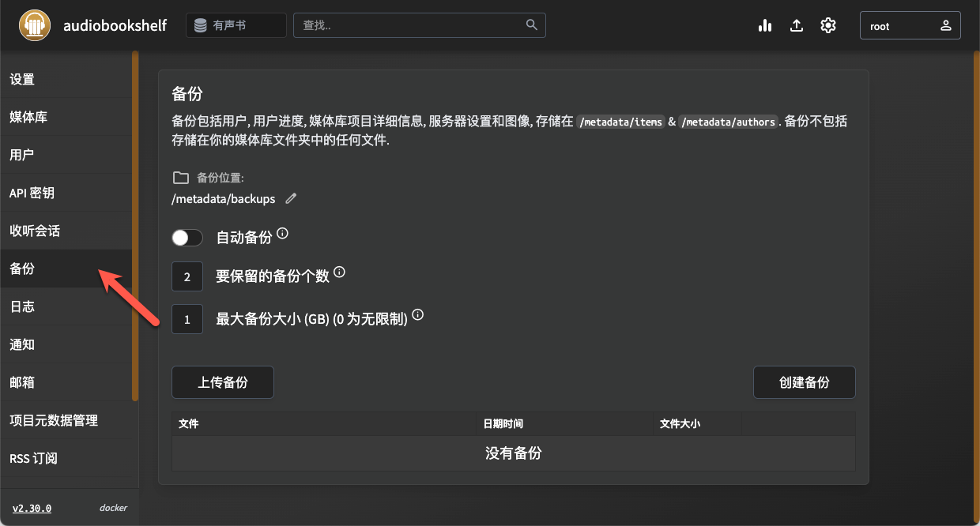Click info icon next to 自动备份
980x526 pixels.
283,234
